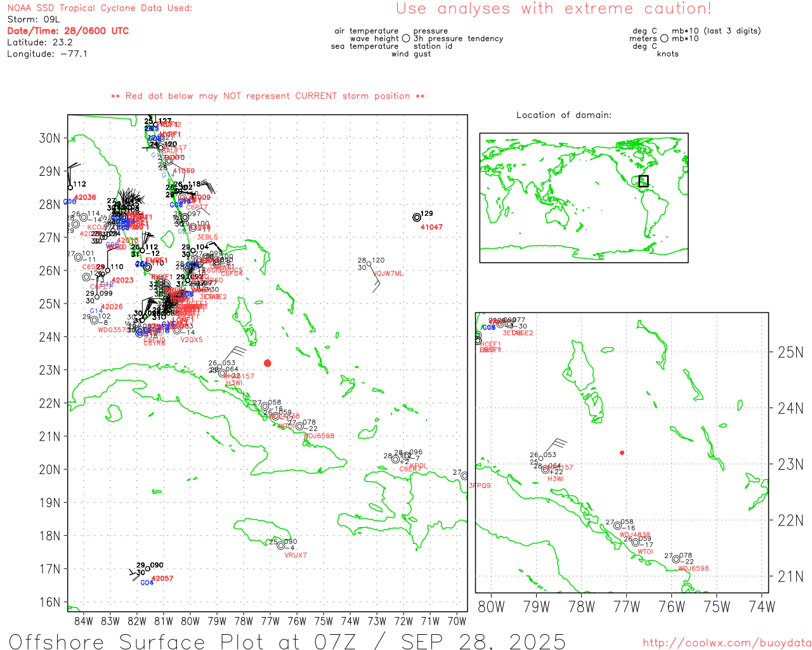Click red buoy label 42026
812x650 pixels.
pos(112,307)
